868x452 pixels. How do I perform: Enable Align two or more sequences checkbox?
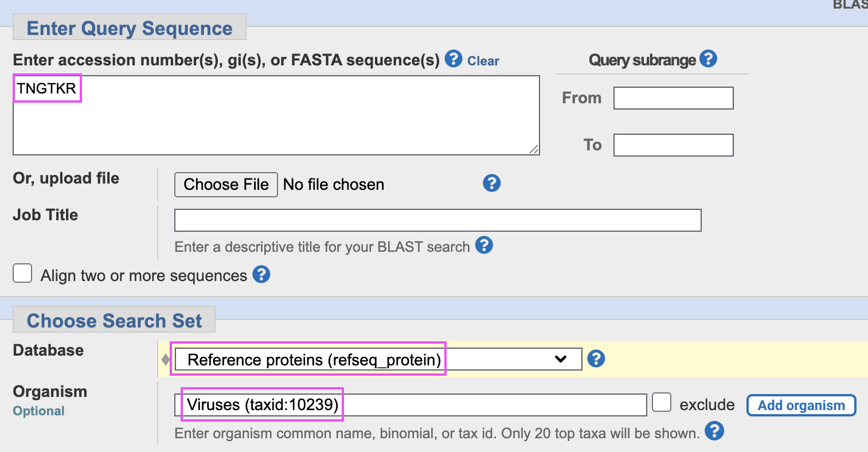pos(22,274)
